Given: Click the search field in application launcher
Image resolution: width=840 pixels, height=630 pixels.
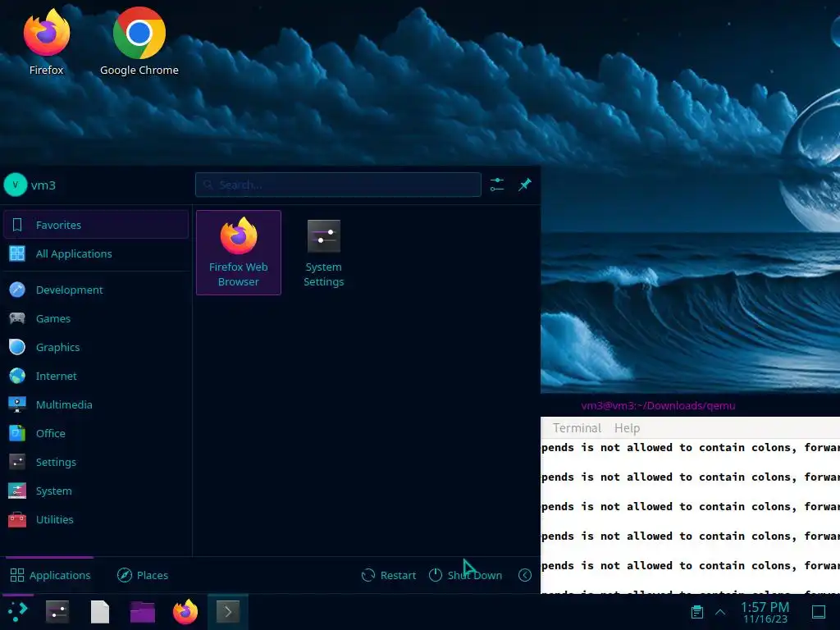Looking at the screenshot, I should [x=338, y=185].
